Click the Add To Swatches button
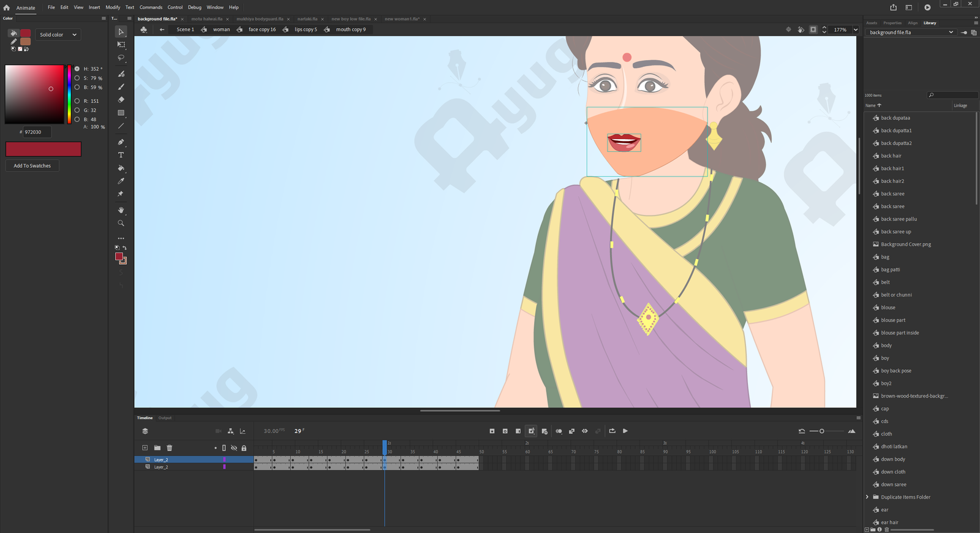Viewport: 980px width, 533px height. [x=32, y=166]
